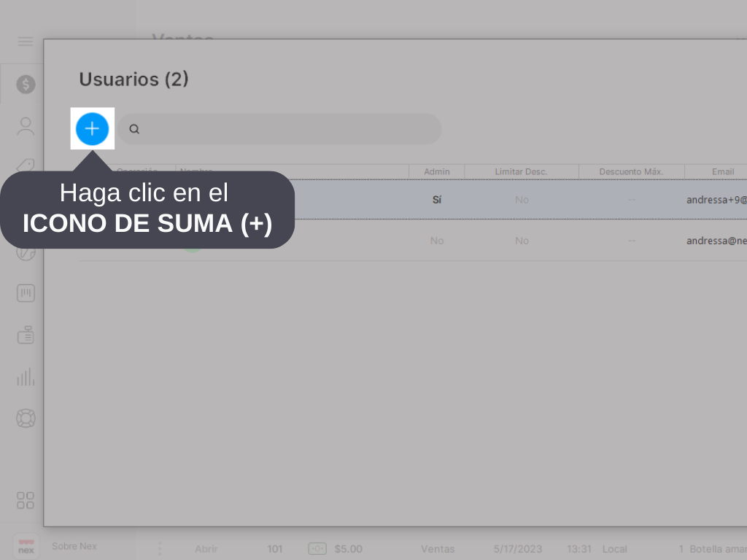
Task: Click the bar chart reports icon
Action: click(x=26, y=377)
